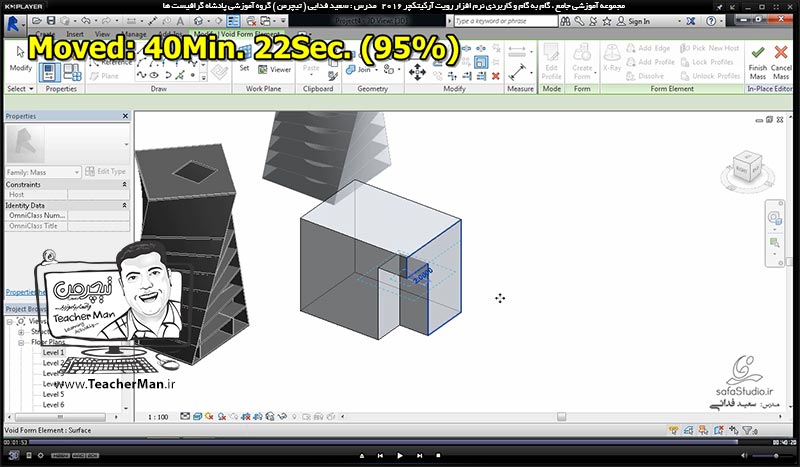The height and width of the screenshot is (467, 800).
Task: Click the Join geometry tool
Action: tap(358, 69)
